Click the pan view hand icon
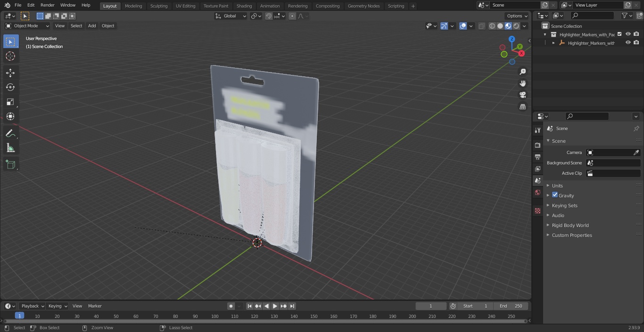This screenshot has width=644, height=332. pos(522,83)
